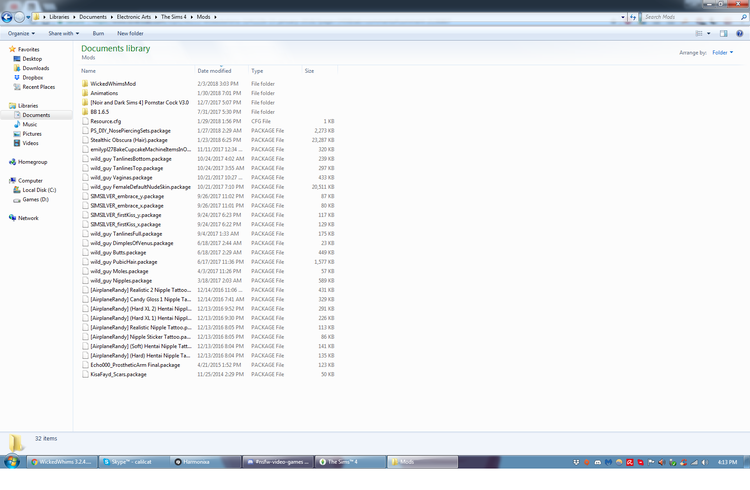Click the 4:13 PM taskbar clock
750x490 pixels.
(x=727, y=462)
